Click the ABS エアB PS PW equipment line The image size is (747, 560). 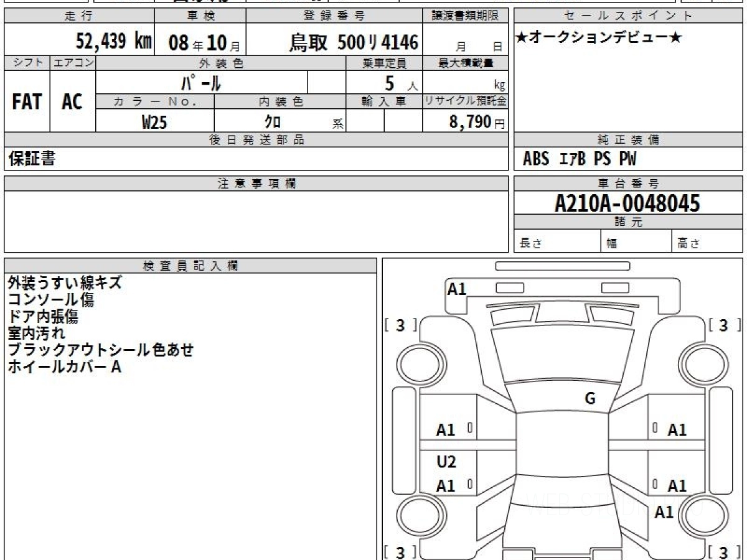click(580, 159)
